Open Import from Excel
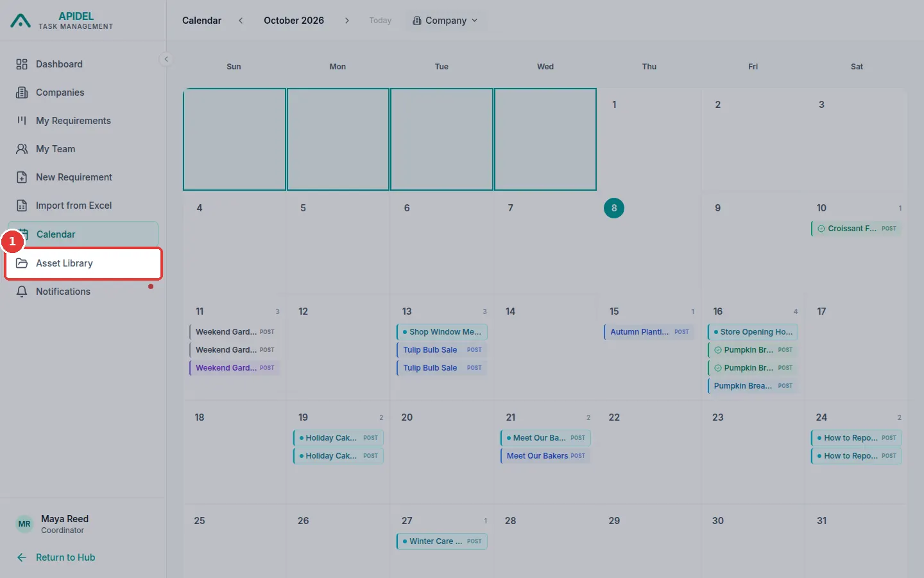Image resolution: width=924 pixels, height=578 pixels. point(83,206)
